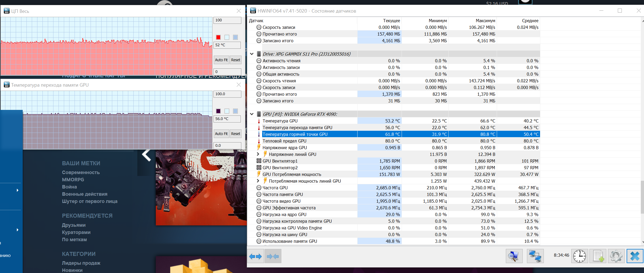Expand the Напряжение линий GPU subgroup

click(258, 154)
